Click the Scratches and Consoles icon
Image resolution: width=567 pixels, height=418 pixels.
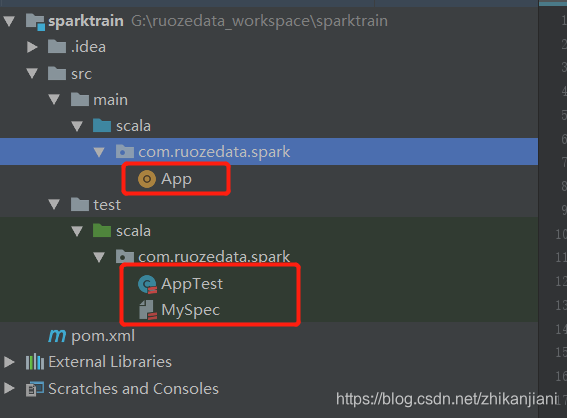point(35,389)
